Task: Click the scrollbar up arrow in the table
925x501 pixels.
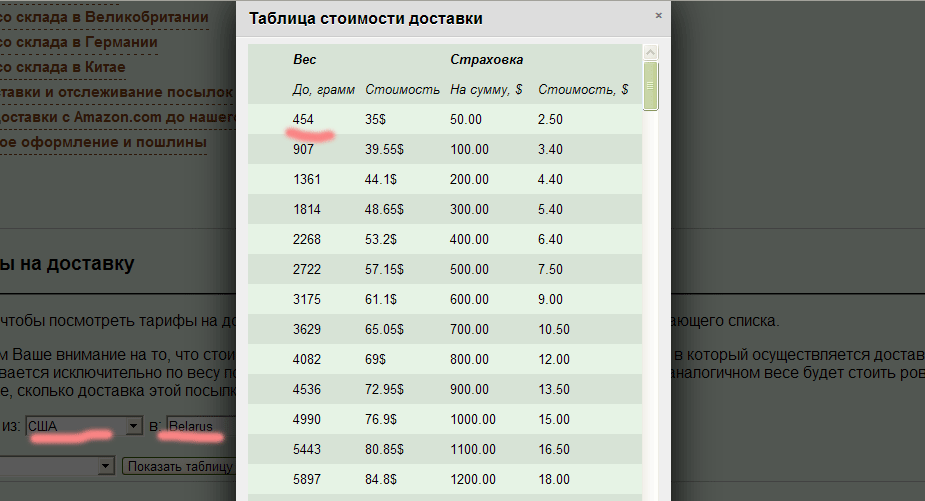Action: click(651, 52)
